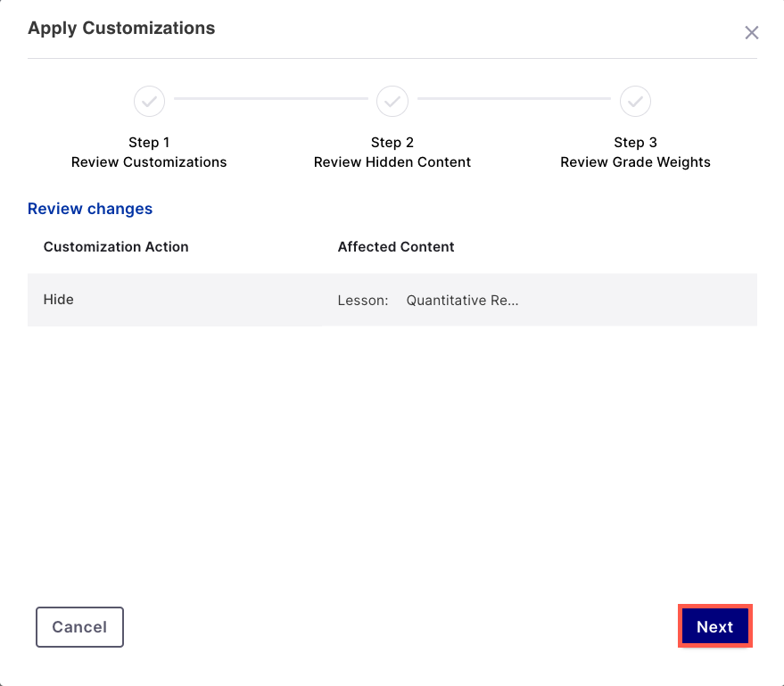The height and width of the screenshot is (686, 784).
Task: Select the Hide action row in the table
Action: (x=58, y=300)
